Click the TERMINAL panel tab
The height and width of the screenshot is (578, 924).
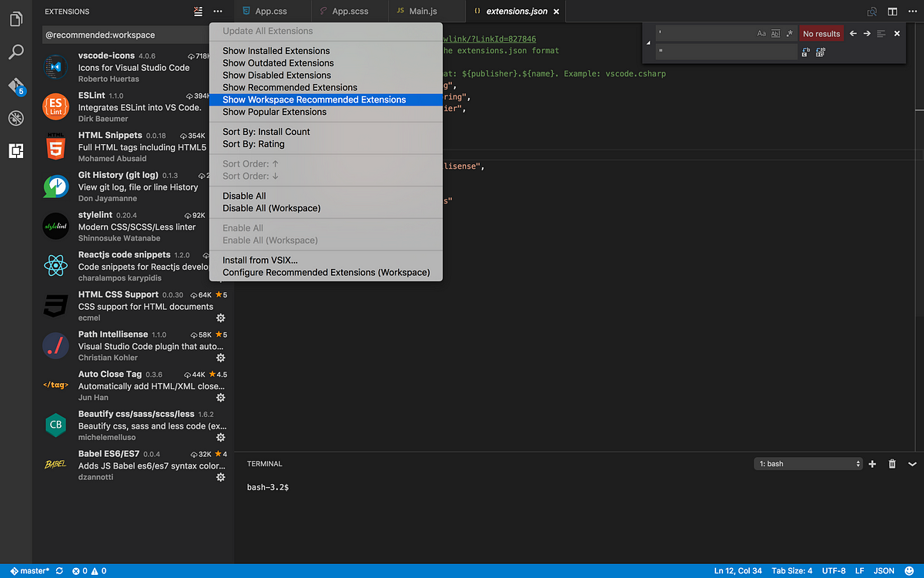coord(265,464)
